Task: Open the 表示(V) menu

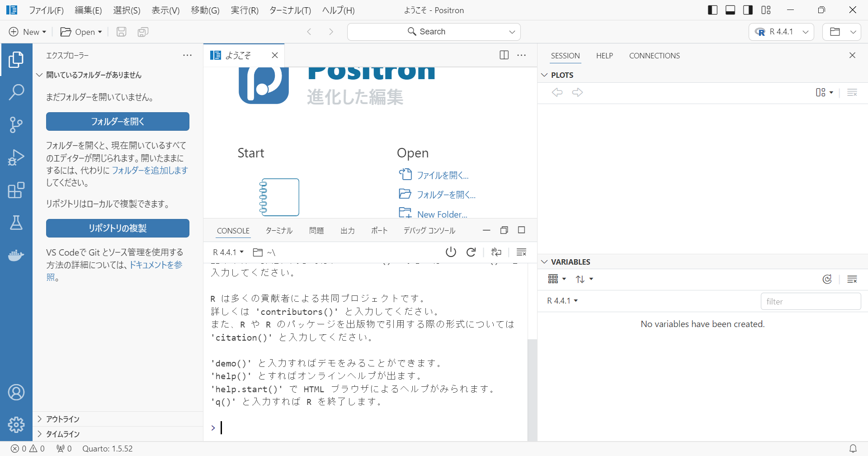Action: point(165,10)
